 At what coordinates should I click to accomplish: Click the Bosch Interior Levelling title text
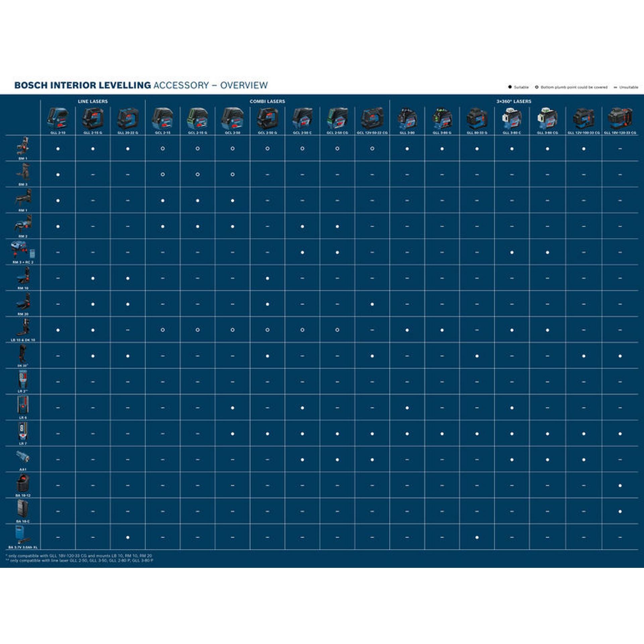[83, 85]
